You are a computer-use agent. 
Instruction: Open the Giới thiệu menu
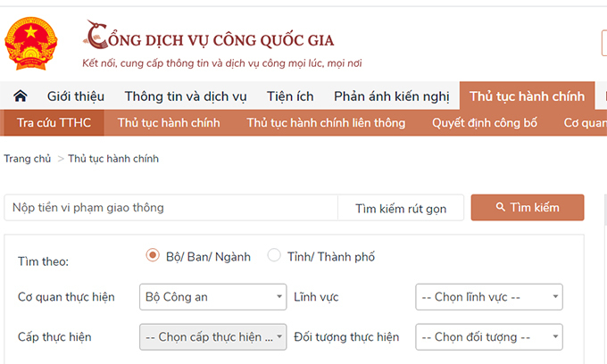point(76,96)
